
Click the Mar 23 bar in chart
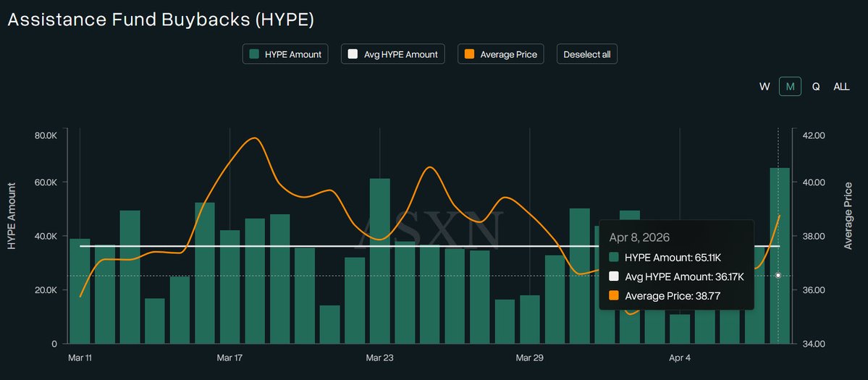[x=379, y=261]
